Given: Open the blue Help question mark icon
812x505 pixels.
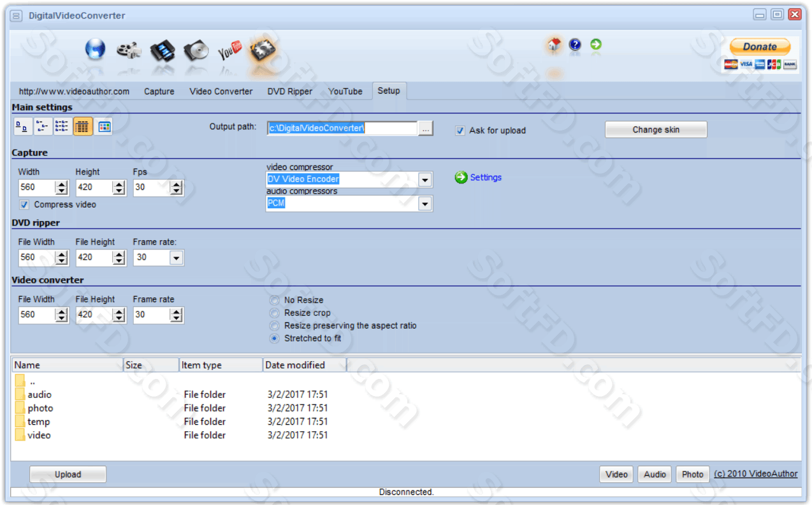Looking at the screenshot, I should 575,45.
